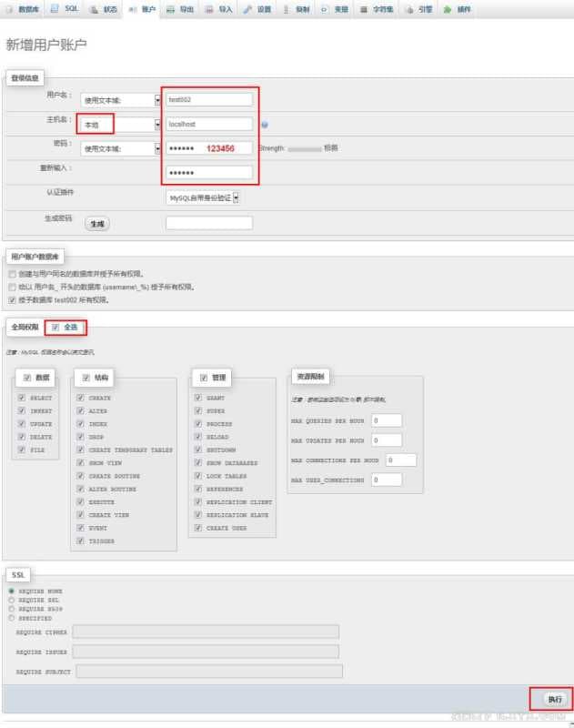Click the Export (导出) tab icon
574x728 pixels.
(x=172, y=9)
